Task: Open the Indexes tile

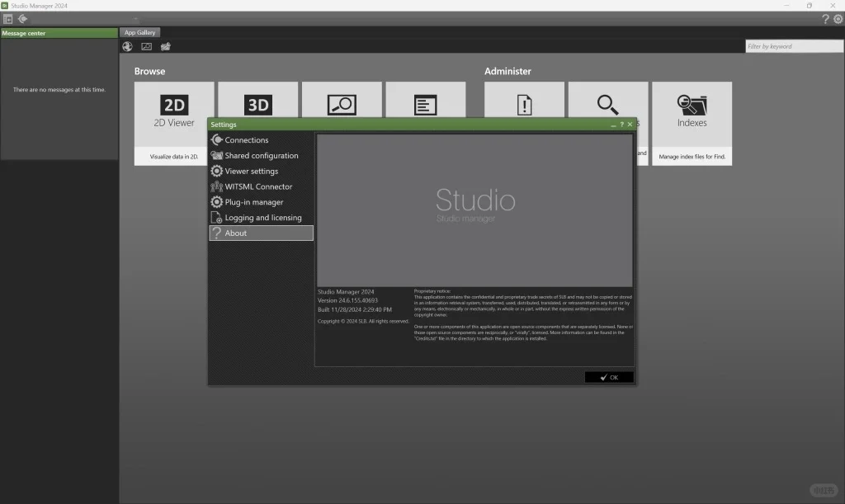Action: (692, 123)
